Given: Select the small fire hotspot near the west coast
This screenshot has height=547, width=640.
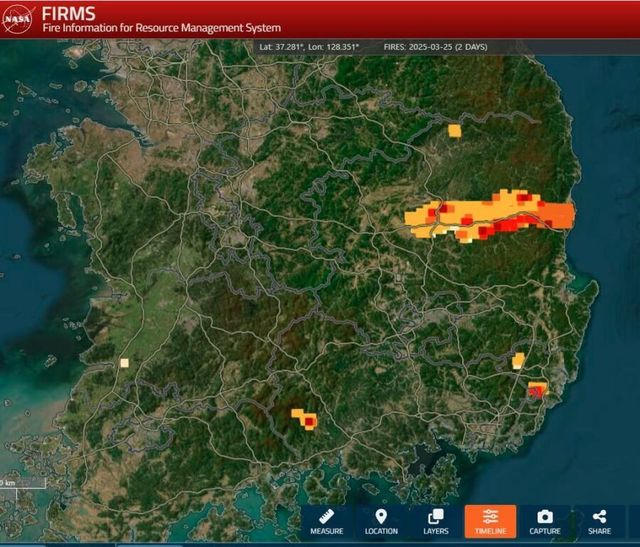Looking at the screenshot, I should [x=124, y=363].
